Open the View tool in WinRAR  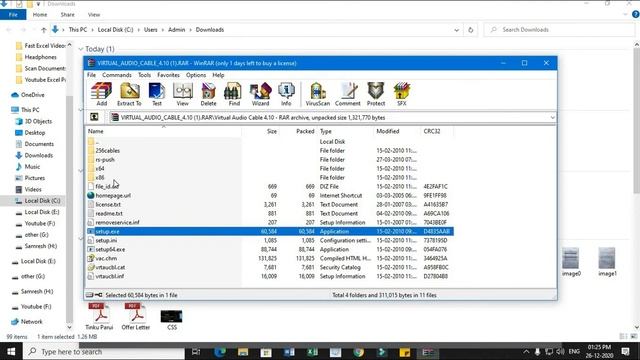(x=182, y=94)
